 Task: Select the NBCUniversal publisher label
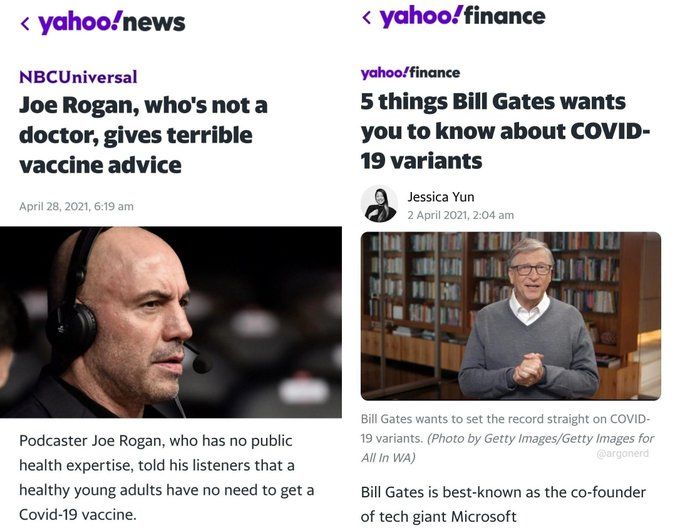(x=78, y=77)
